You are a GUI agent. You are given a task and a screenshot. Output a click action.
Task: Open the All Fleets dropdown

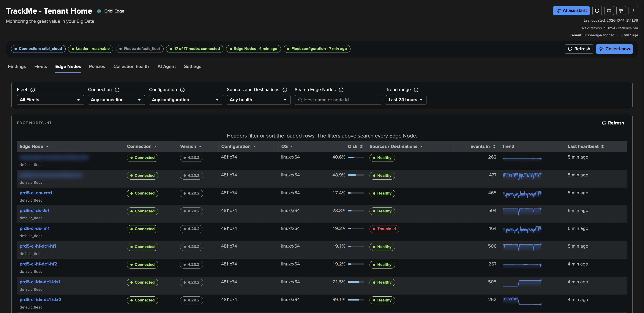(x=50, y=100)
